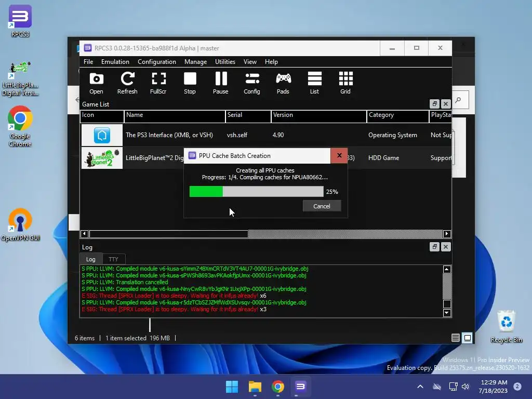Stop emulation with the Stop icon

tap(190, 83)
